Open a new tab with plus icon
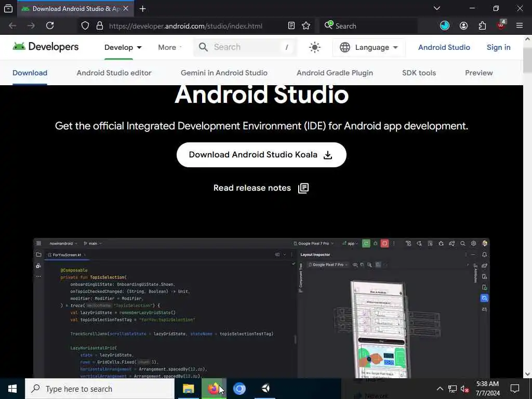 click(x=142, y=9)
